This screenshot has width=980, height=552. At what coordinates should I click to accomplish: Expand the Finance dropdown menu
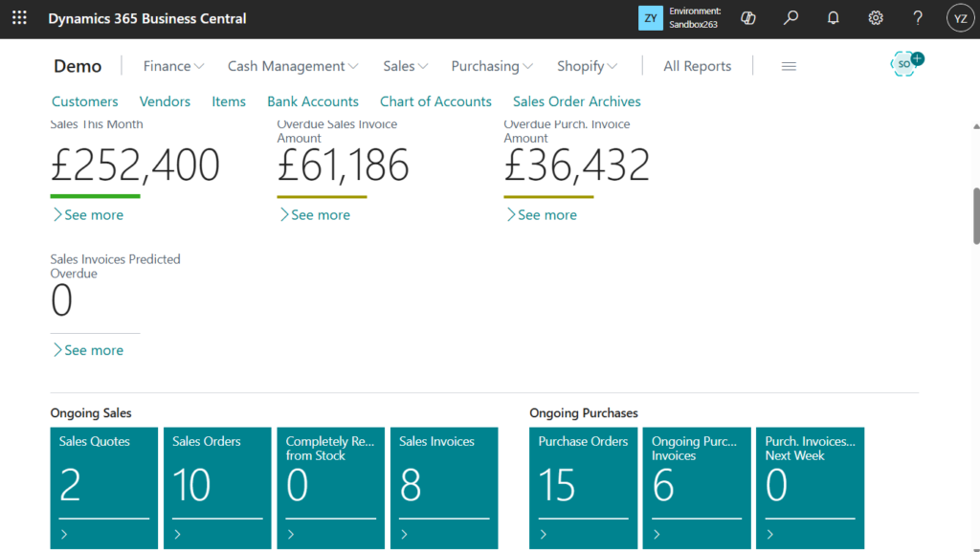click(173, 66)
